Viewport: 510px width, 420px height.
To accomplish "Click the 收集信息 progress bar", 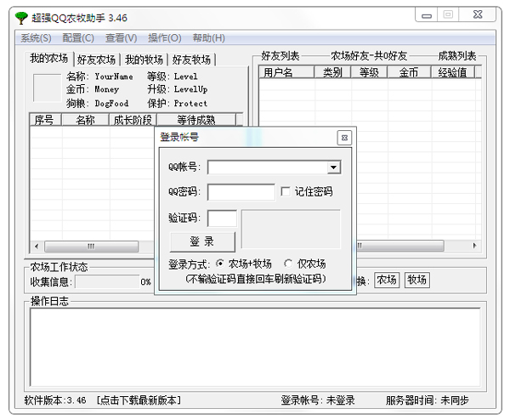I will [108, 281].
